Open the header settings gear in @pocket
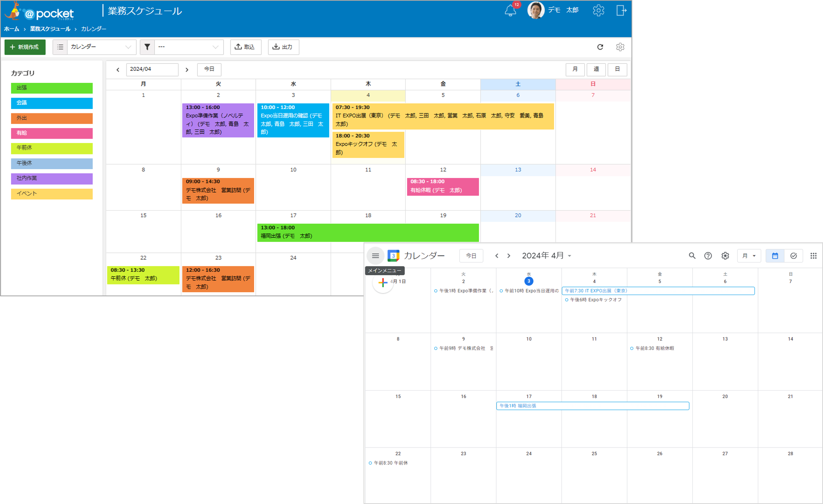 tap(598, 10)
